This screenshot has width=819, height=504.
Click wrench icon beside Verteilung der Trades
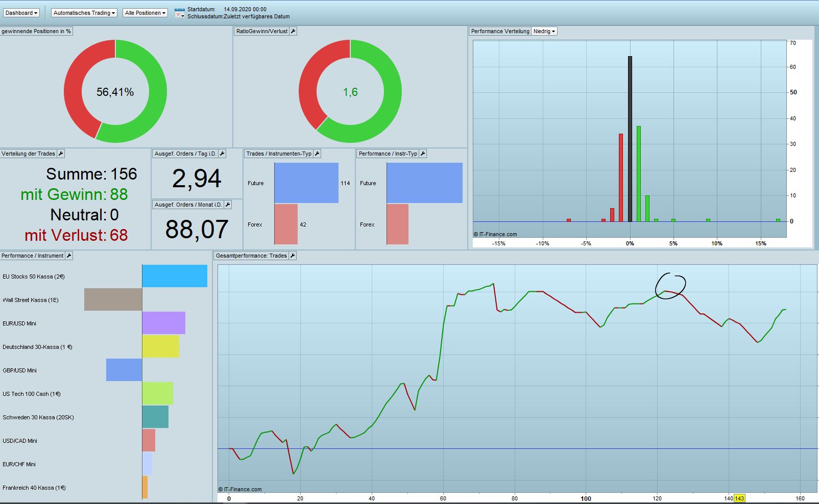tap(61, 154)
